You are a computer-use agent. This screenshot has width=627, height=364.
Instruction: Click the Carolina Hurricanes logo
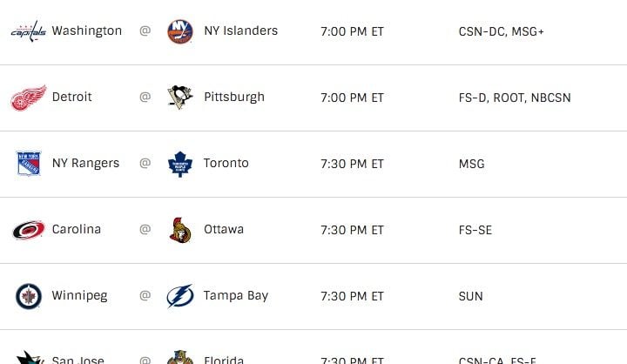pyautogui.click(x=29, y=230)
